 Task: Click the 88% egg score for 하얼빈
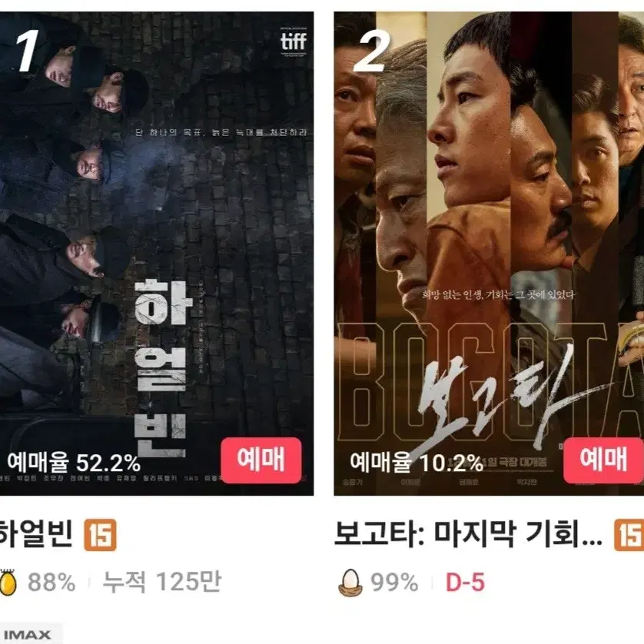click(51, 583)
